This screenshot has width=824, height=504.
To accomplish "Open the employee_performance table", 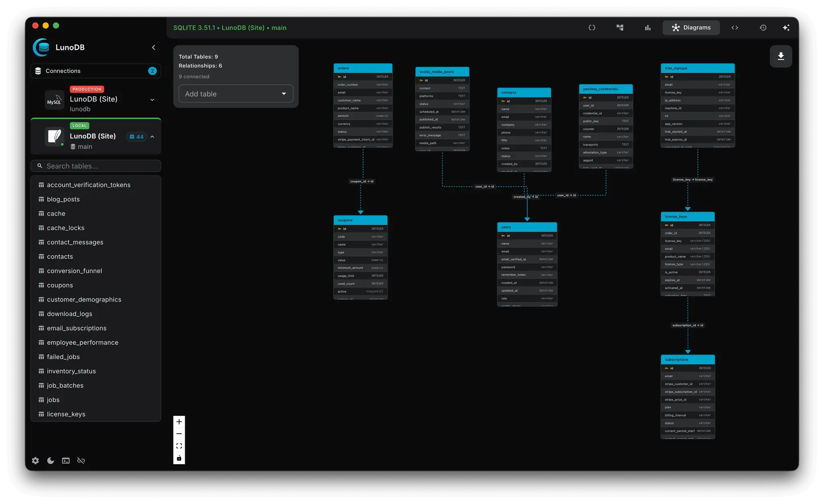I will [96, 343].
